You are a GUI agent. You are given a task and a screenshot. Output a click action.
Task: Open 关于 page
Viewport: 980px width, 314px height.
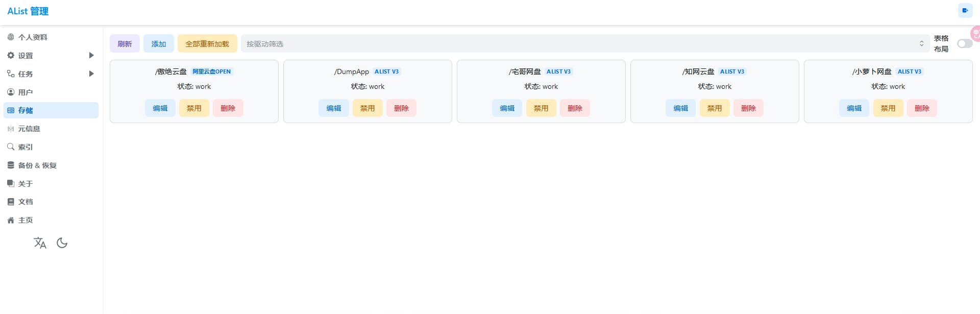tap(51, 183)
